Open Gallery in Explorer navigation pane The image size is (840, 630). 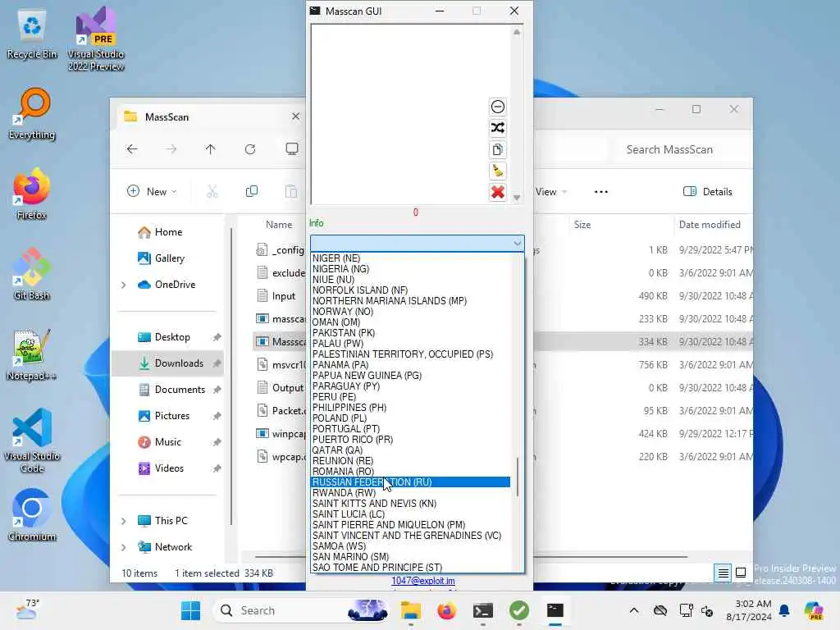click(169, 258)
